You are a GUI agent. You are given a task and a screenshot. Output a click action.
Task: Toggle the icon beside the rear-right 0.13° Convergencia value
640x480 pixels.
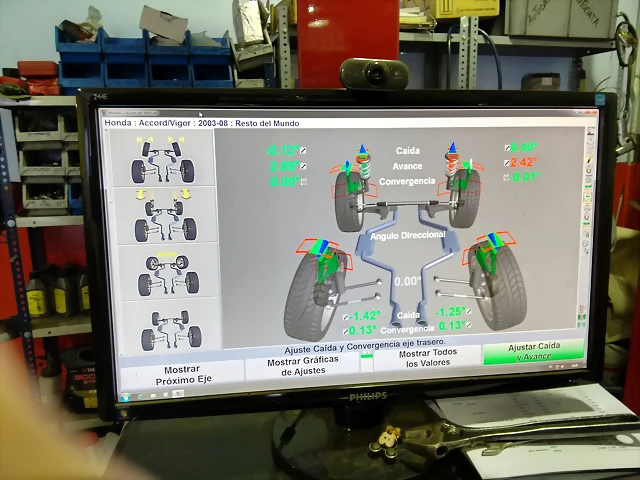(468, 325)
